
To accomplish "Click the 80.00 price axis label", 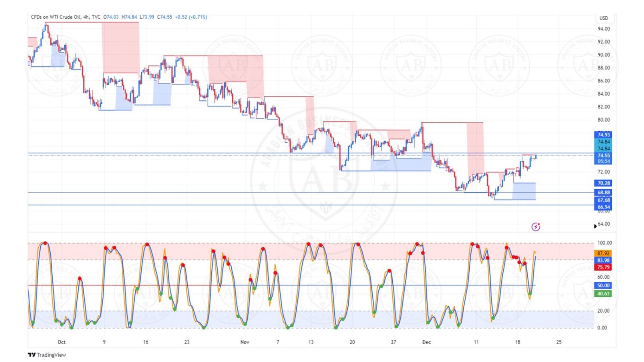I will click(604, 120).
